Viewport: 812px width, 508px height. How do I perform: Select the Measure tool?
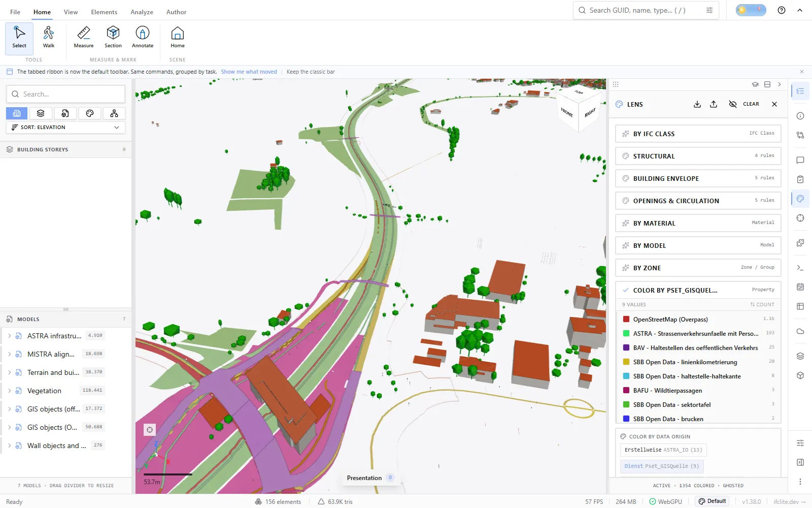pyautogui.click(x=84, y=38)
